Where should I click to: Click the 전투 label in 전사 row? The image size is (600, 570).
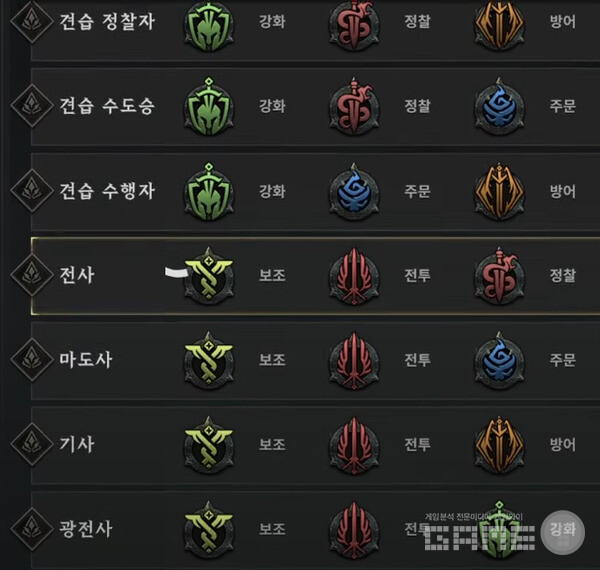coord(417,275)
